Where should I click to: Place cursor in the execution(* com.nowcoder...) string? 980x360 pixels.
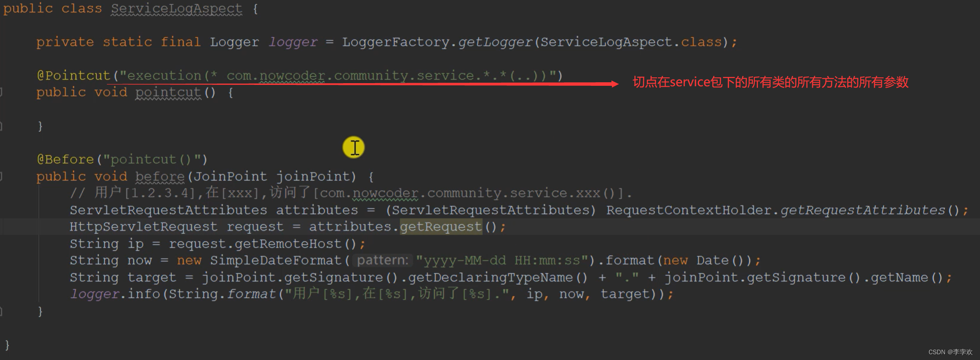(338, 76)
